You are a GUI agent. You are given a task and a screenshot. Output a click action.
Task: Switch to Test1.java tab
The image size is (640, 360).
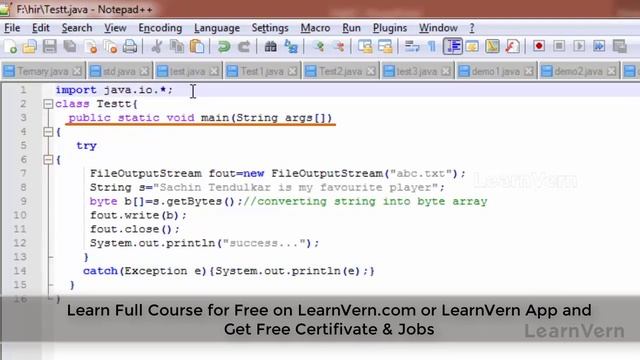coord(262,71)
